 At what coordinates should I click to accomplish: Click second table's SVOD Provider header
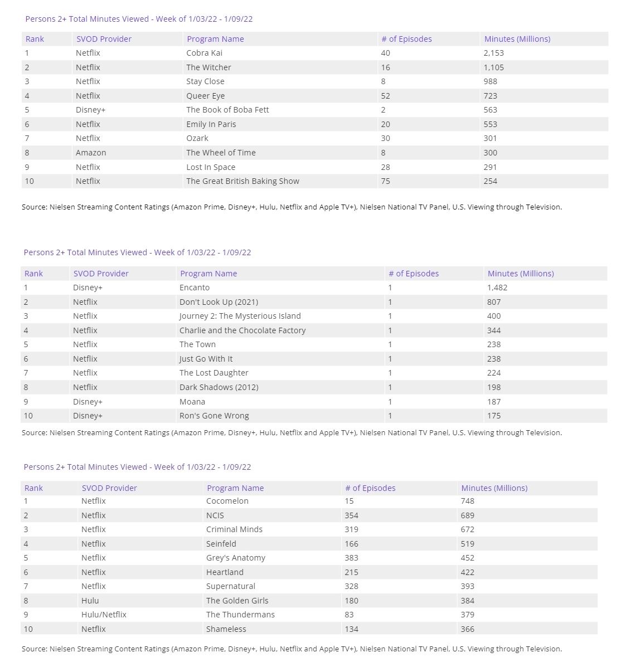click(101, 274)
